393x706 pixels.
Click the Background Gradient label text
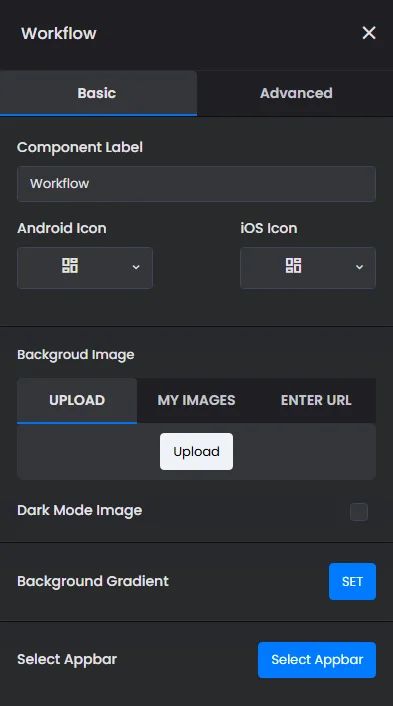[x=93, y=581]
